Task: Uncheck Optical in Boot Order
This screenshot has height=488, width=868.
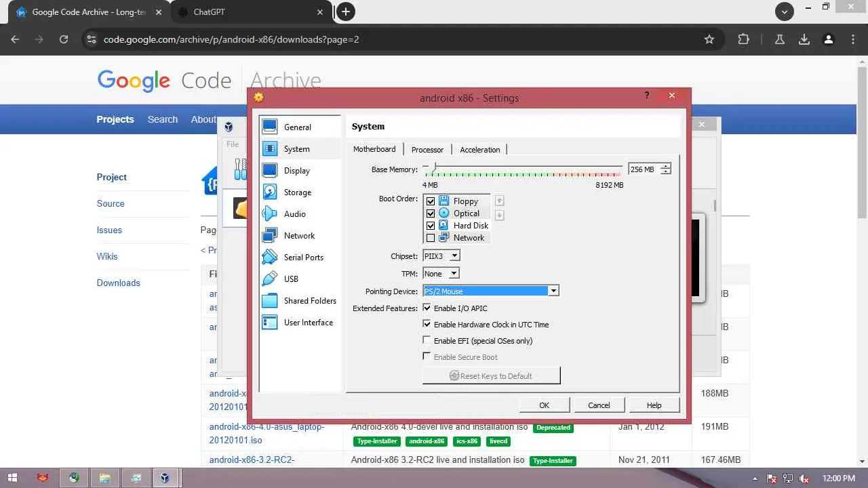Action: (430, 213)
